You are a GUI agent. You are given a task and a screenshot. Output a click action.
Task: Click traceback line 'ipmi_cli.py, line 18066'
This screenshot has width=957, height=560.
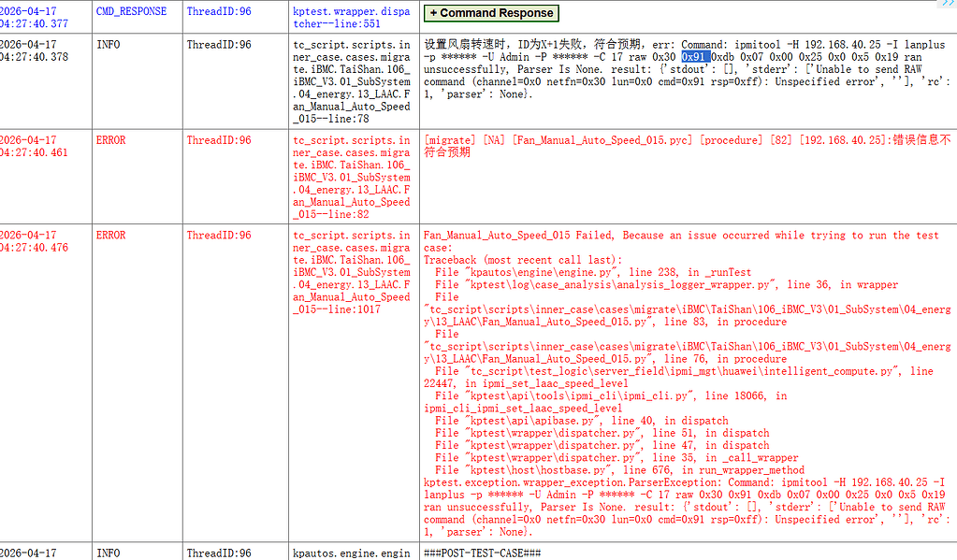pyautogui.click(x=605, y=402)
